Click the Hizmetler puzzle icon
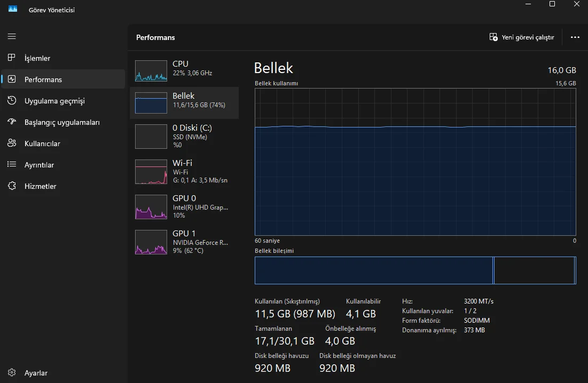588x383 pixels. tap(12, 186)
